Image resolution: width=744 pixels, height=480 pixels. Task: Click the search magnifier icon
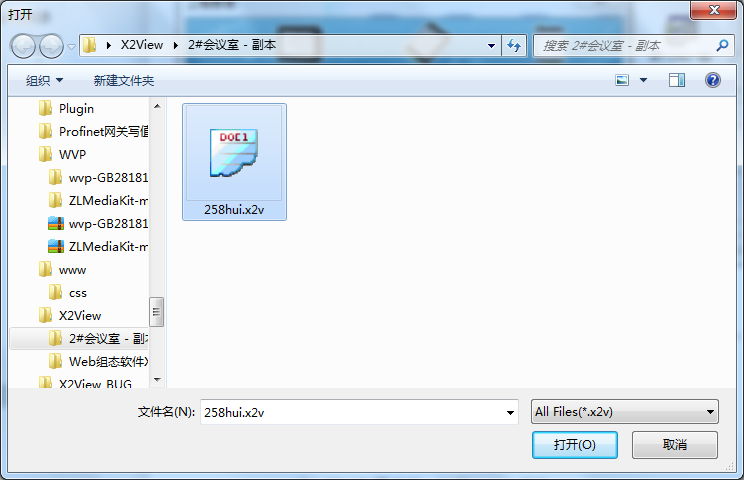[722, 46]
